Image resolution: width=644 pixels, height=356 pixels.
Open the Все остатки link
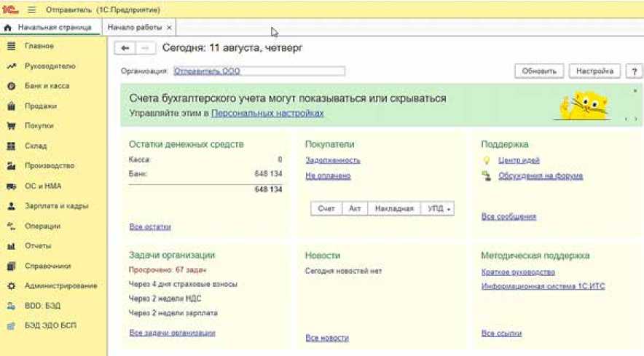[150, 226]
